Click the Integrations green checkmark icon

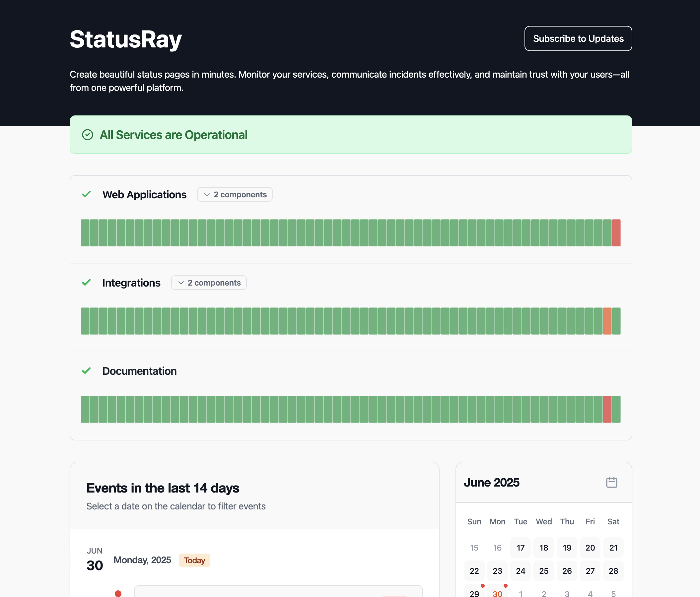click(x=87, y=282)
